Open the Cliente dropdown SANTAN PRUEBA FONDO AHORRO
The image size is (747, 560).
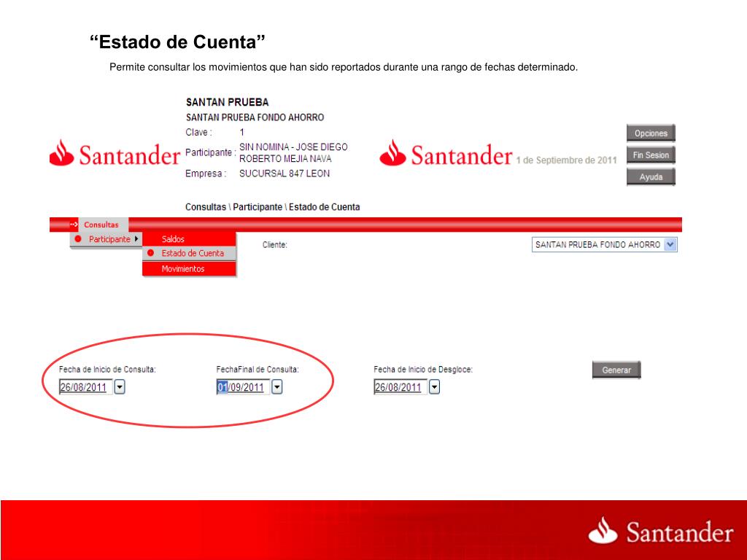(x=605, y=245)
